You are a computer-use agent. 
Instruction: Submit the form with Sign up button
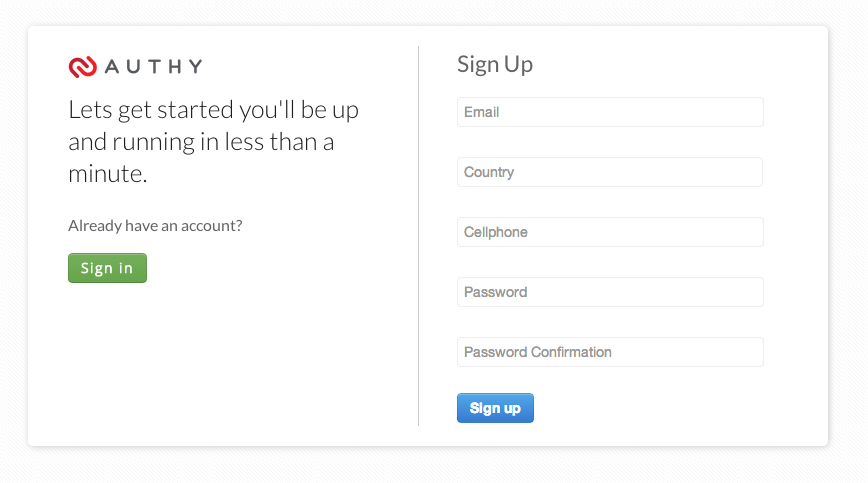click(495, 408)
